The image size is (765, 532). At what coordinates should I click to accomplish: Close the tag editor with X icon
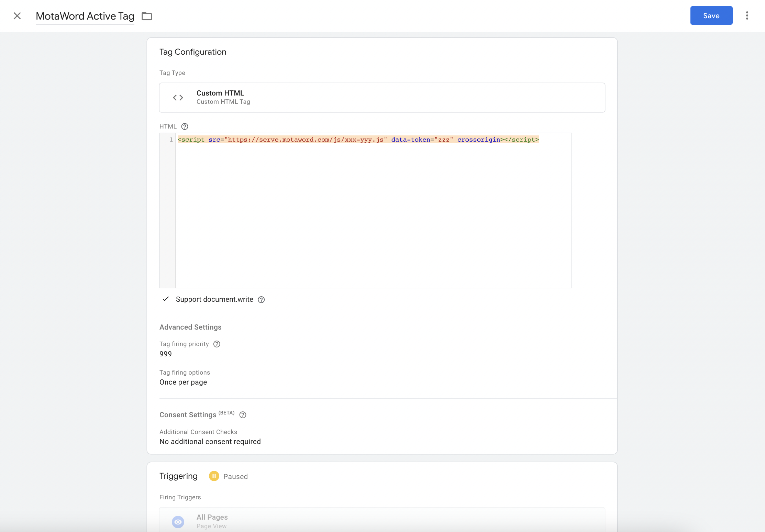(17, 16)
